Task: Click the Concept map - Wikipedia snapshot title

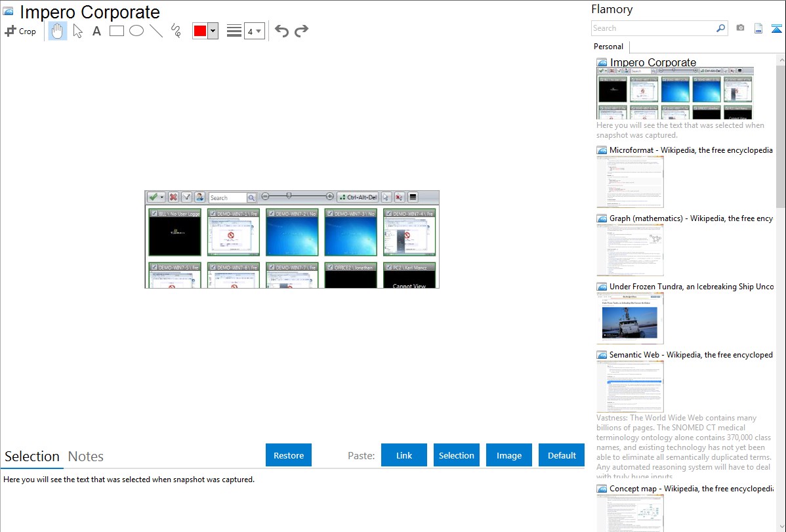Action: pos(691,488)
